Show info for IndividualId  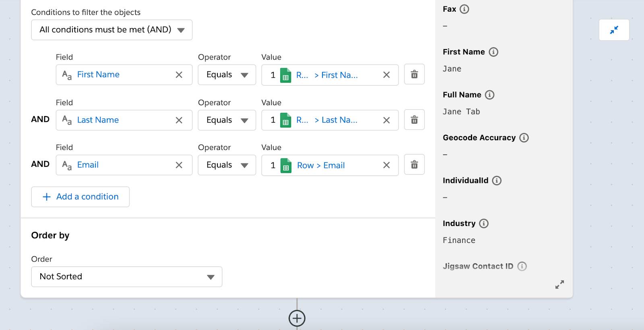[x=497, y=181]
